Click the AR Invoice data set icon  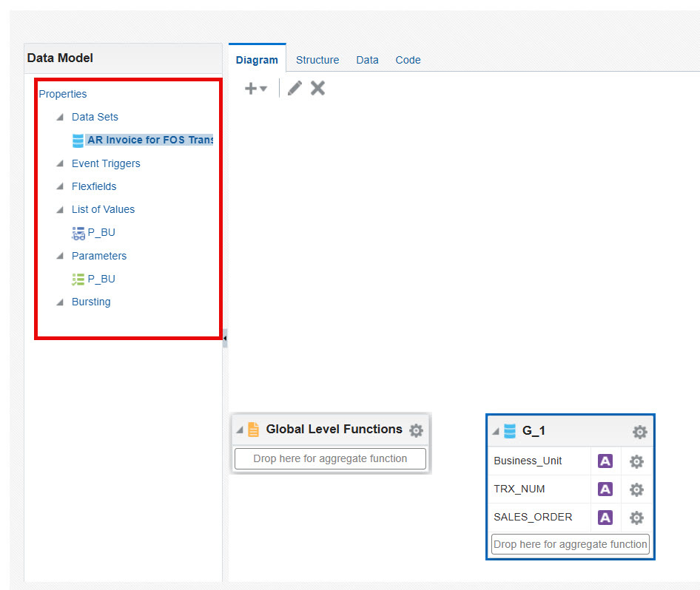pyautogui.click(x=78, y=140)
